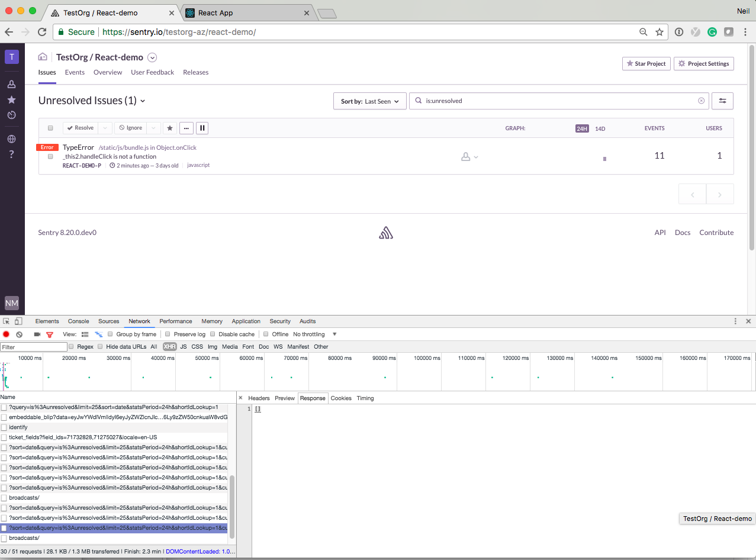Enable Group by frame
Image resolution: width=756 pixels, height=560 pixels.
(110, 334)
